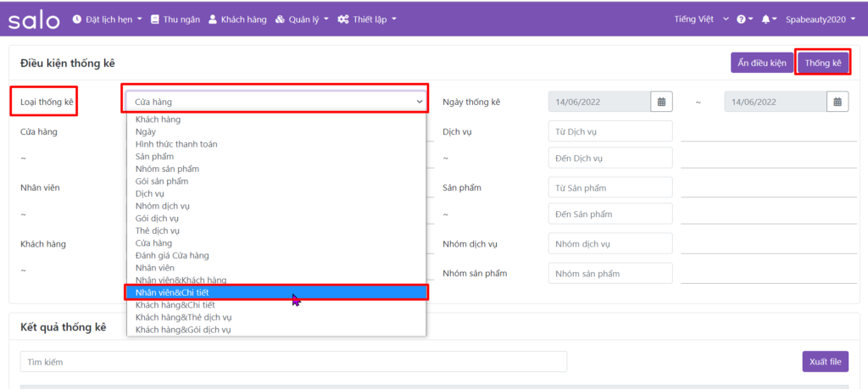This screenshot has height=389, width=868.
Task: Open the Spabeauty2020 account menu
Action: [821, 19]
